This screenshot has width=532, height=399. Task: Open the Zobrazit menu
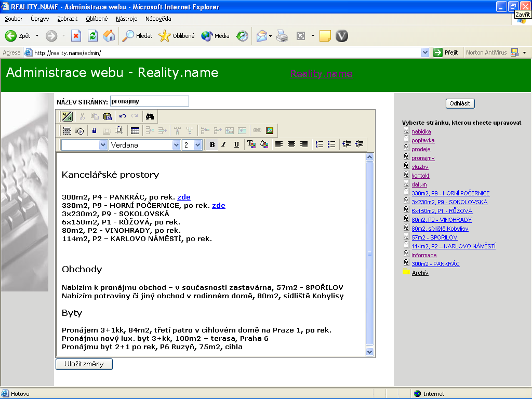pos(68,19)
